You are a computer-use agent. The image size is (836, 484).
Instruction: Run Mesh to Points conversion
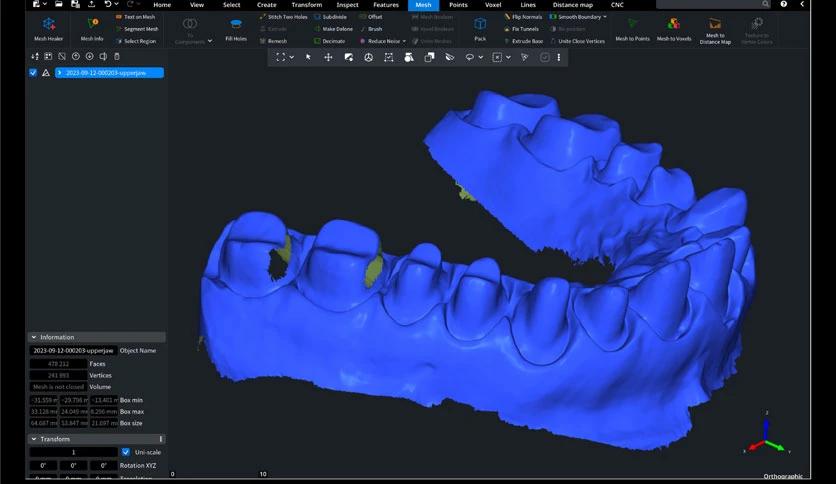[632, 29]
